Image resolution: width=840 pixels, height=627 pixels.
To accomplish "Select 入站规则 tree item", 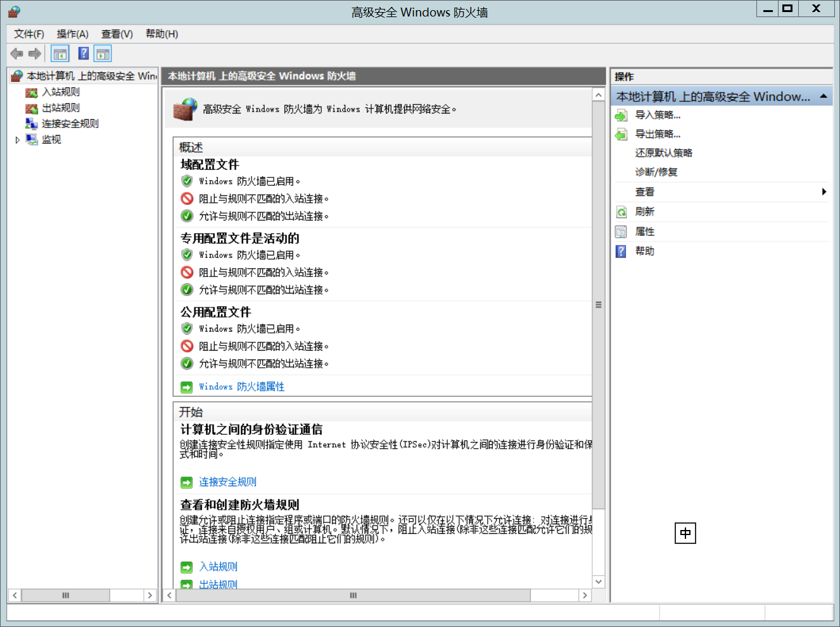I will click(61, 93).
